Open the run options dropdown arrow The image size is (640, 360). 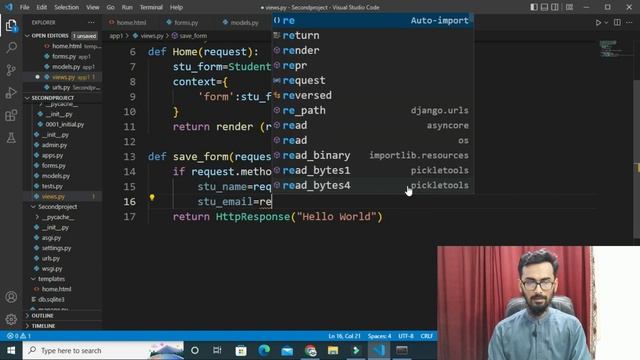point(606,22)
